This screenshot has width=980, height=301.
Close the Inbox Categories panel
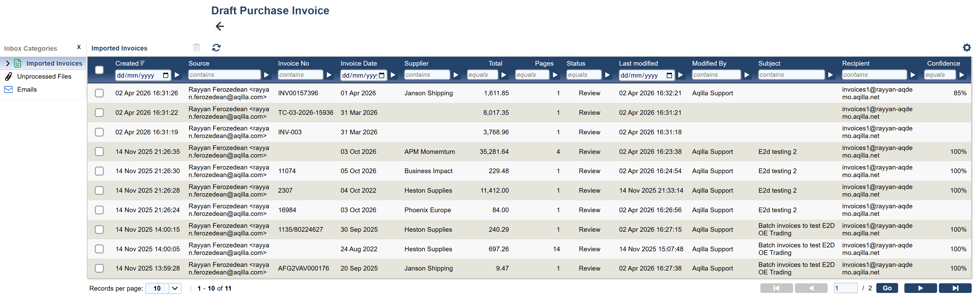[x=79, y=47]
